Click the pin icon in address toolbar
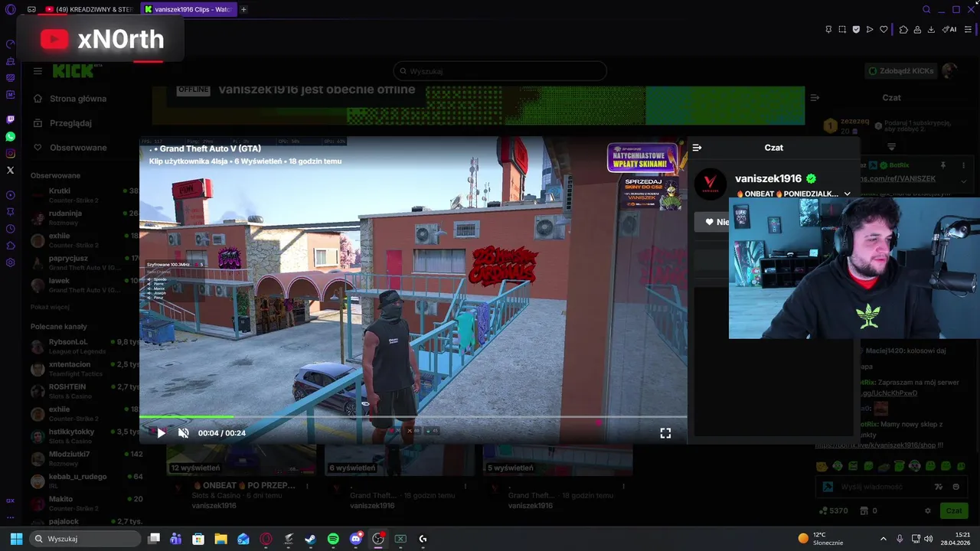980x551 pixels. 828,30
